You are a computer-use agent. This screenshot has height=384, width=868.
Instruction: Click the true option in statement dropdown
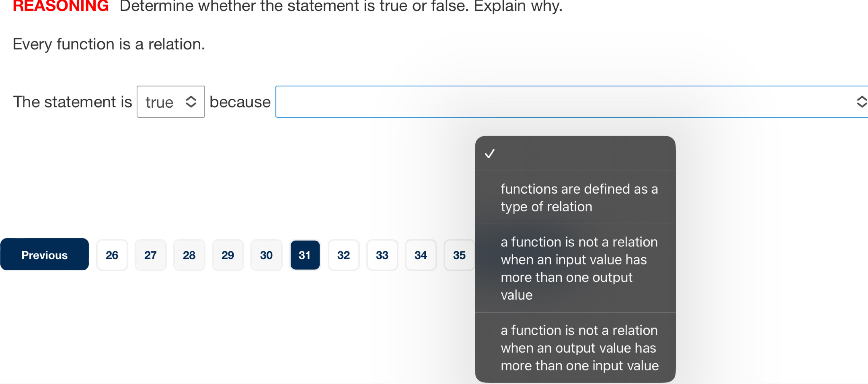pos(170,101)
